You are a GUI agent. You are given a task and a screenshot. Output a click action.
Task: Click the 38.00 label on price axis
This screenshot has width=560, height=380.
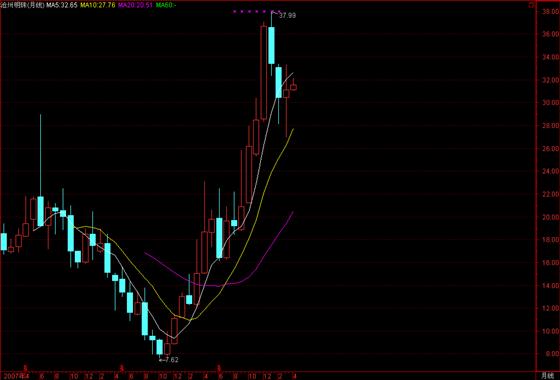click(551, 11)
